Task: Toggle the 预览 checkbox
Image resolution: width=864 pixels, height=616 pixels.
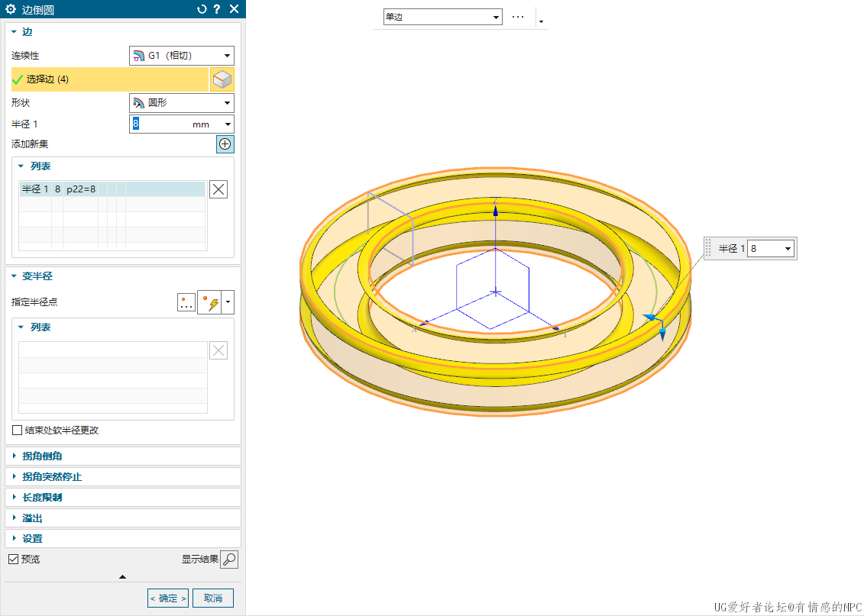Action: 13,560
